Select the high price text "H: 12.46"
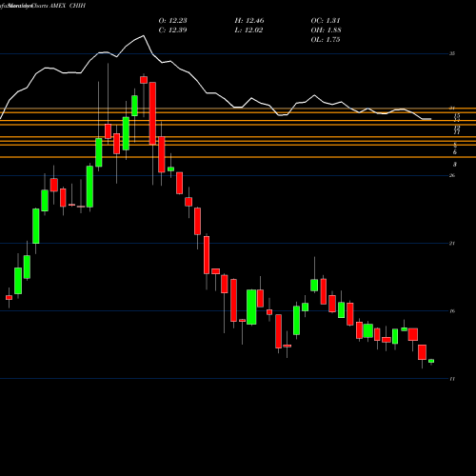This screenshot has height=476, width=476. click(249, 21)
